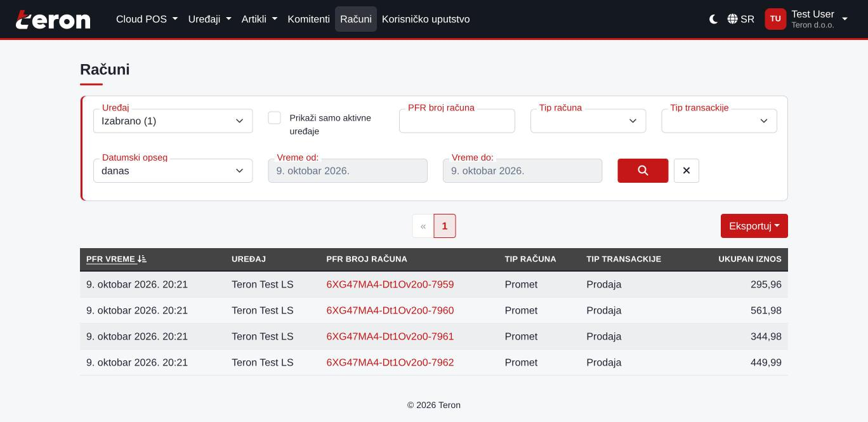868x422 pixels.
Task: Click amount 344,98 cell
Action: (766, 336)
